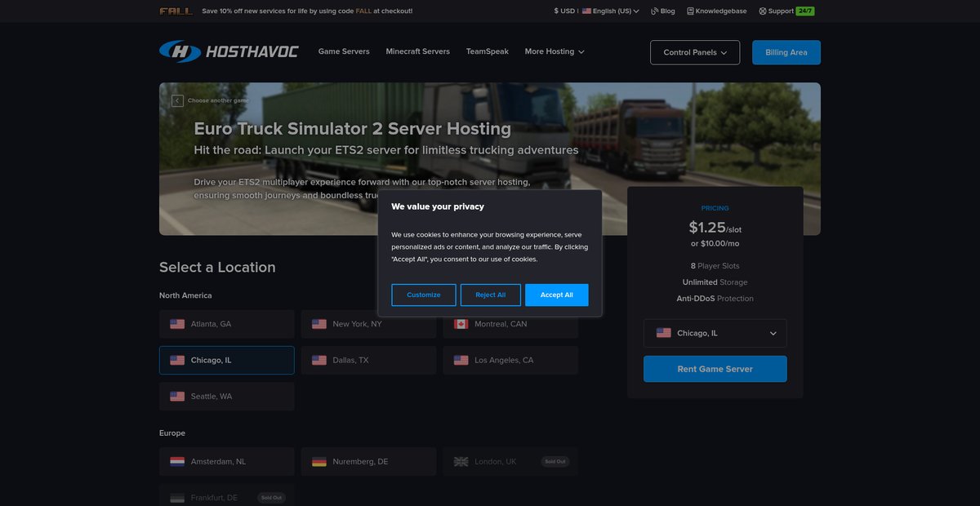This screenshot has height=506, width=980.
Task: Click the 24/7 support badge
Action: pyautogui.click(x=804, y=11)
